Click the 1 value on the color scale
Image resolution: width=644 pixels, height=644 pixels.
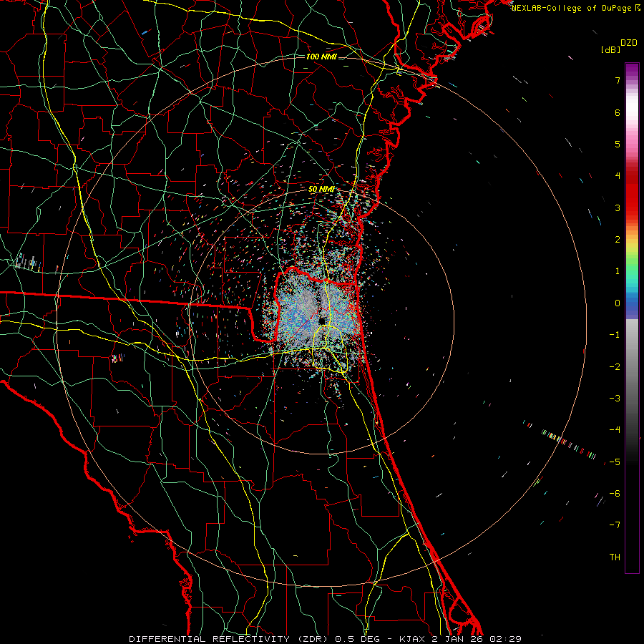point(618,271)
